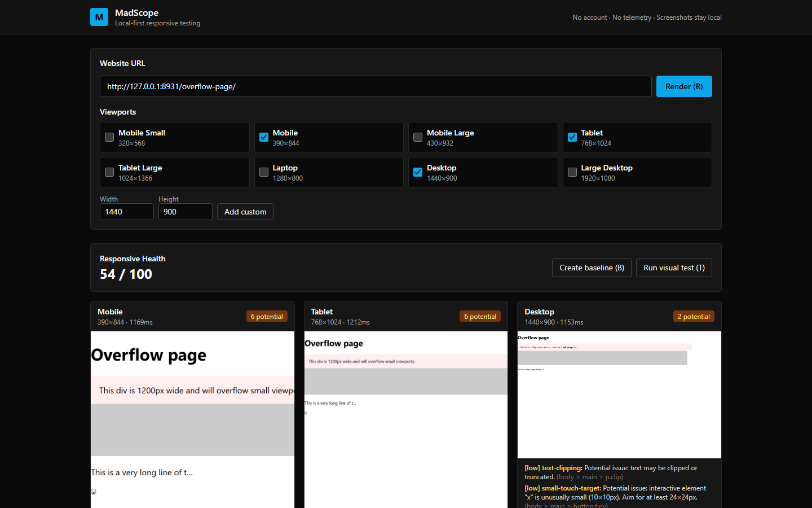Image resolution: width=812 pixels, height=508 pixels.
Task: Click the Desktop card title
Action: coord(539,312)
